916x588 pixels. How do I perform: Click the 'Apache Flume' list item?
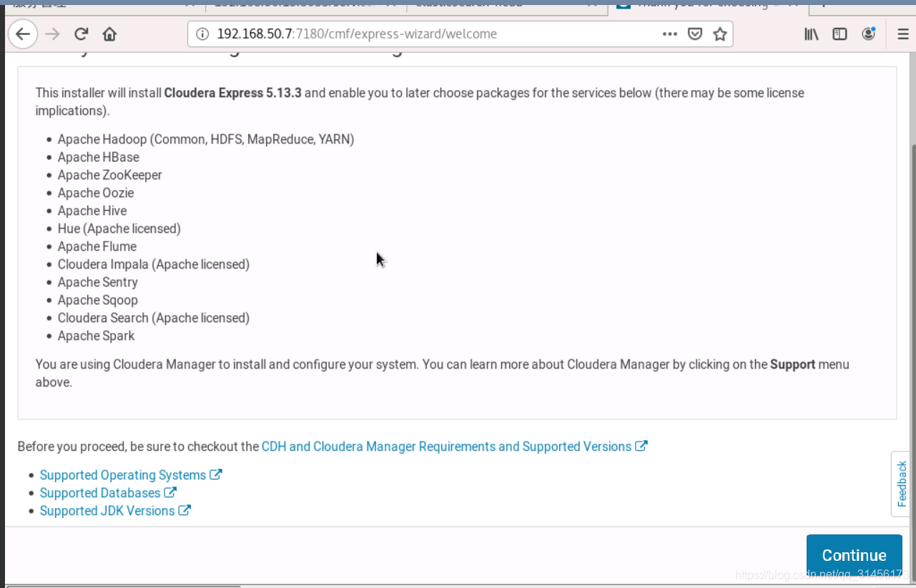[97, 246]
